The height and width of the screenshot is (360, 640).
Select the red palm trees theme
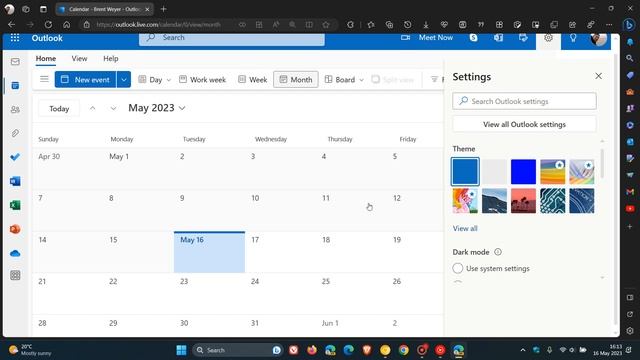pos(523,200)
